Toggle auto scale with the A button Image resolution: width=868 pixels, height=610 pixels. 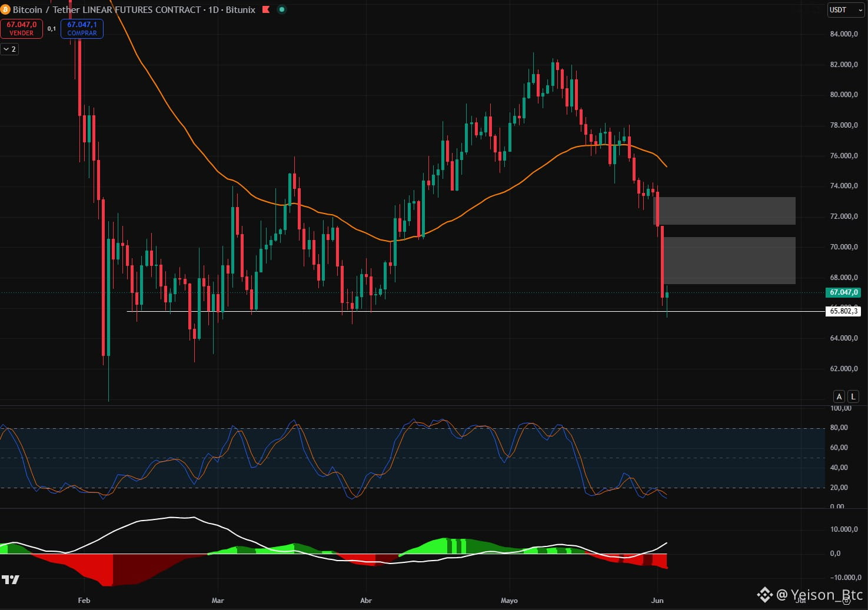(x=839, y=396)
